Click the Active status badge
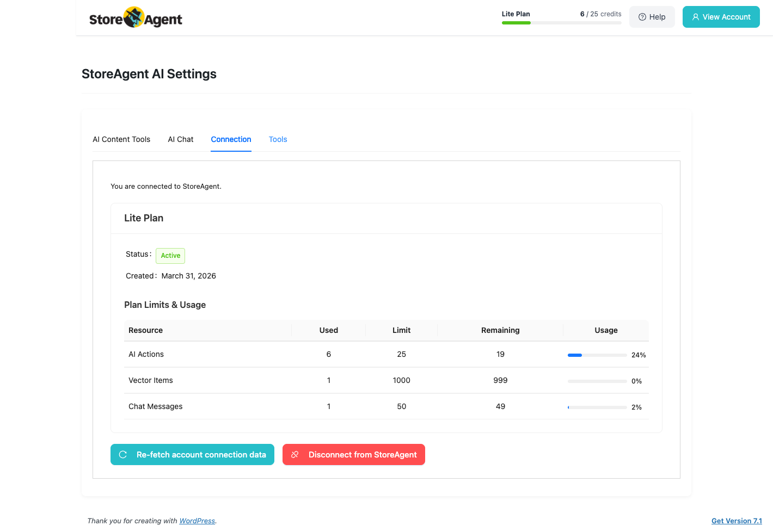773x532 pixels. click(x=170, y=256)
